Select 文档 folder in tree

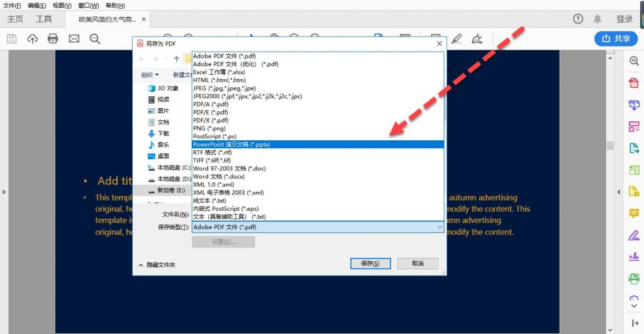[158, 122]
